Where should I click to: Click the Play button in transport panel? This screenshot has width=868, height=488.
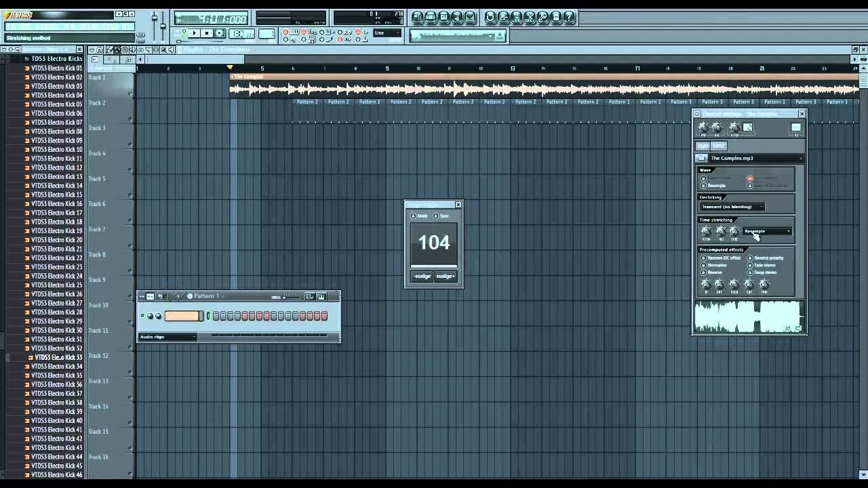click(x=195, y=33)
